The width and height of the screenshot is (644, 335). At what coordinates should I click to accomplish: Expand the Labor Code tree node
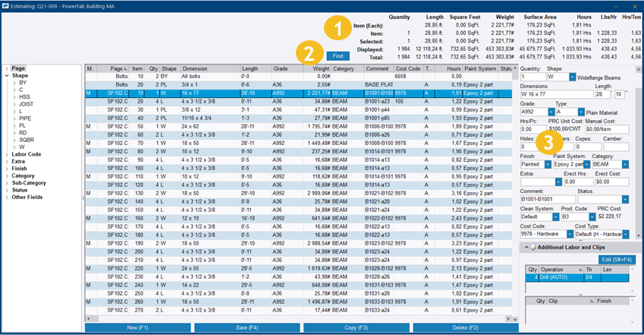6,154
